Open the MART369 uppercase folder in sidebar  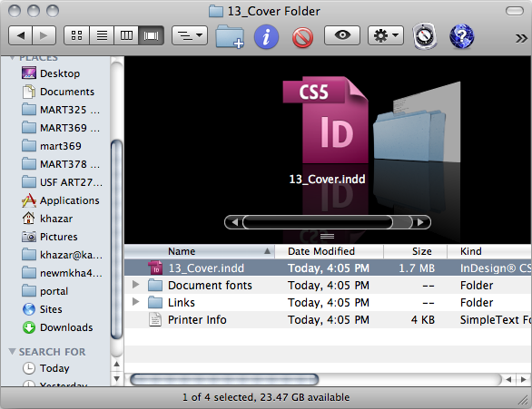61,128
